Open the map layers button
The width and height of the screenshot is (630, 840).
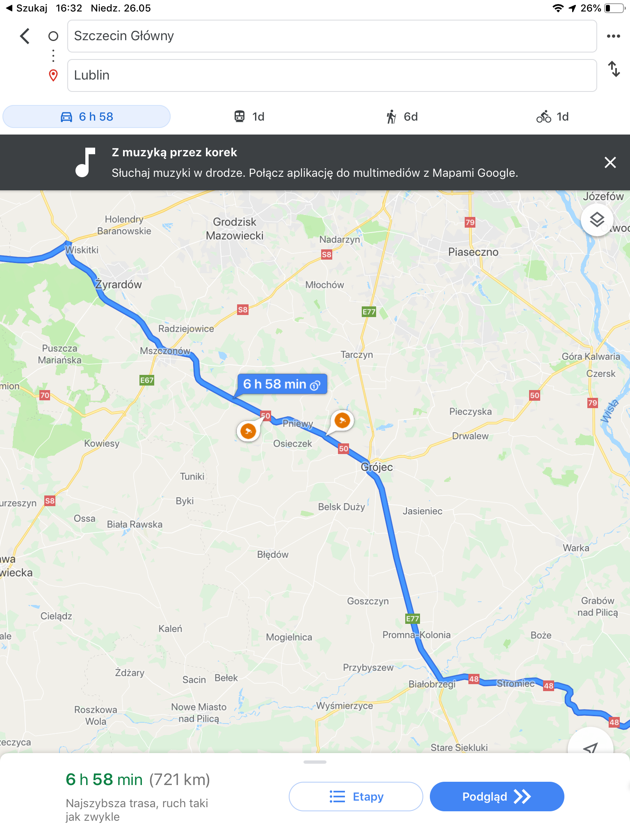[597, 220]
